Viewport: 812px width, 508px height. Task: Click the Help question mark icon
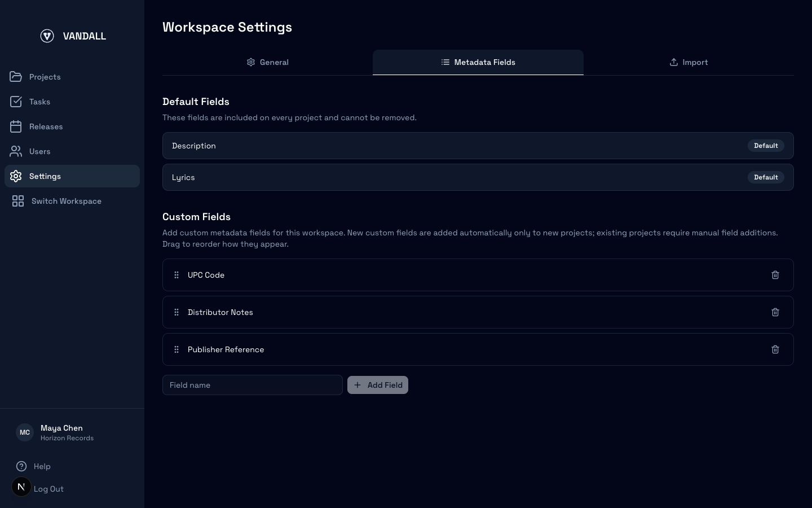coord(21,466)
